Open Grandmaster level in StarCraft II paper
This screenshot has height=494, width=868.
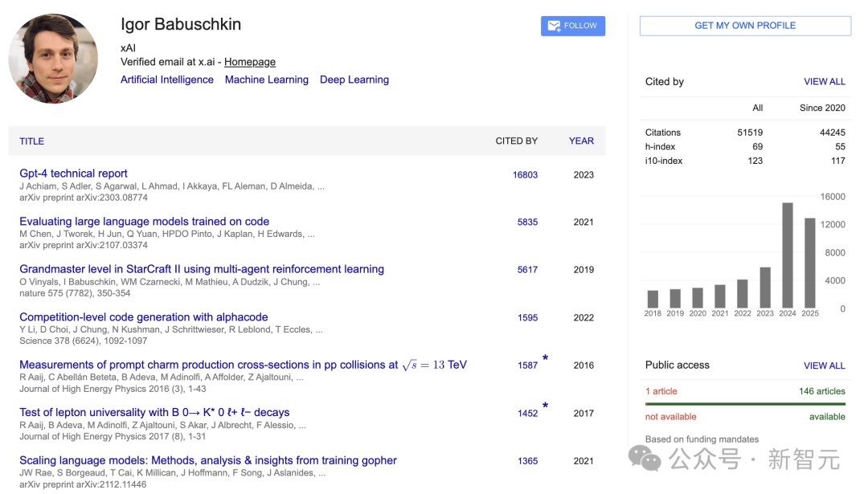[x=202, y=269]
